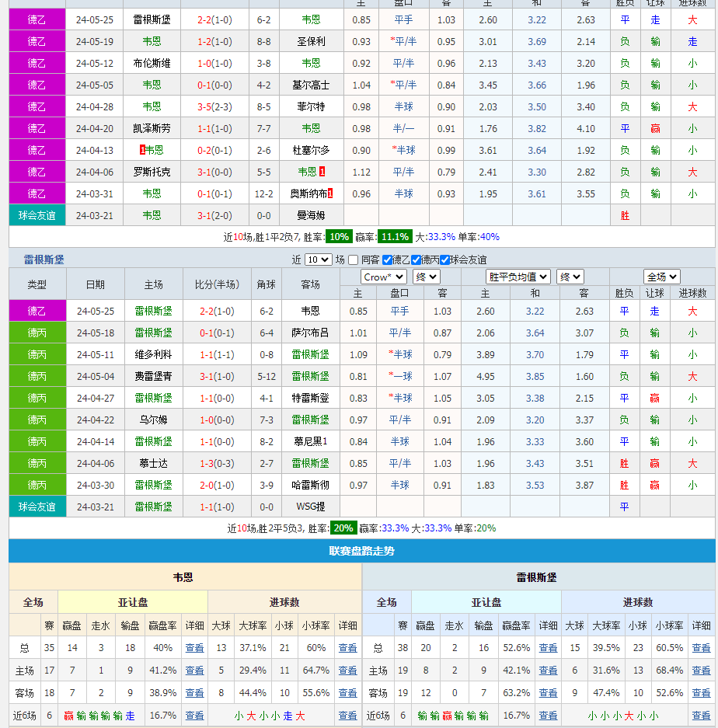Uncheck the 球会友谊 filter checkbox
Screen dimensions: 718x728
[444, 260]
